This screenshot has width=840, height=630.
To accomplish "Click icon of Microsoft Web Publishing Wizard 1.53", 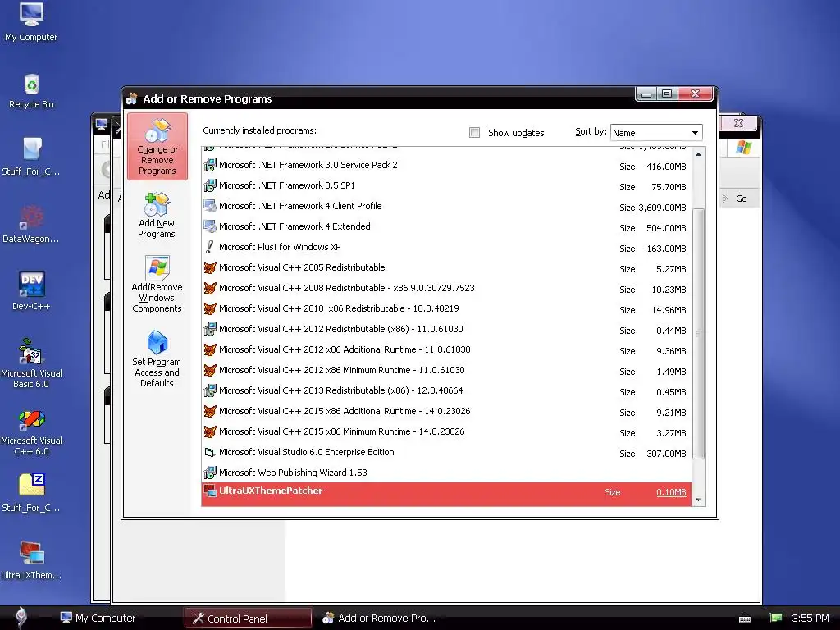I will pyautogui.click(x=210, y=472).
